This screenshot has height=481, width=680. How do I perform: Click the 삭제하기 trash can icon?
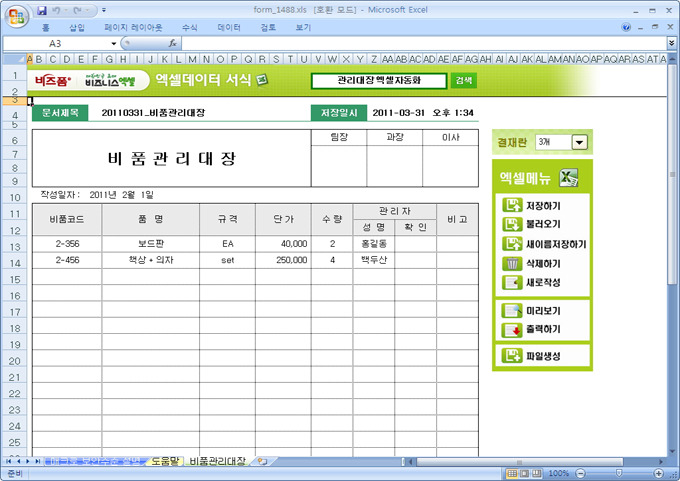click(x=512, y=263)
